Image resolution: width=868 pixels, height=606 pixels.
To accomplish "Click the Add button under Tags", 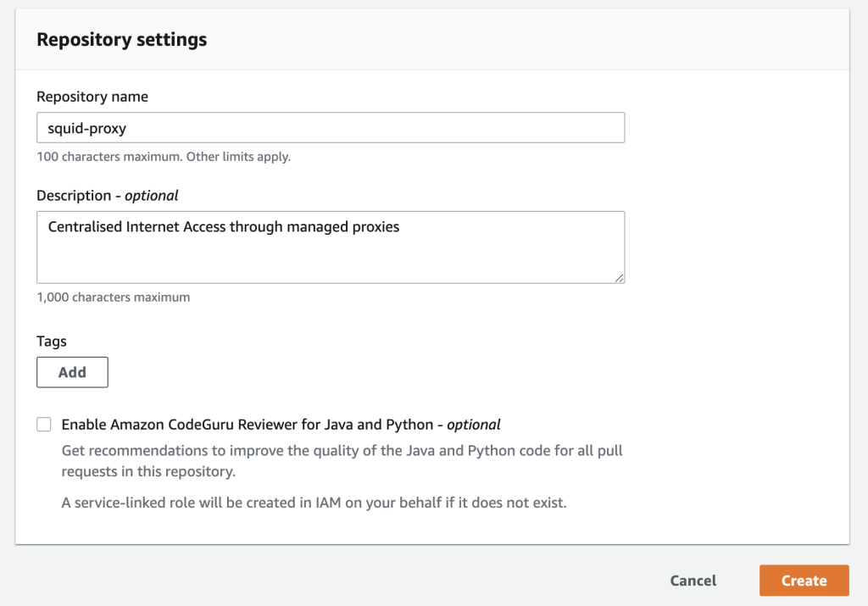I will (x=72, y=372).
